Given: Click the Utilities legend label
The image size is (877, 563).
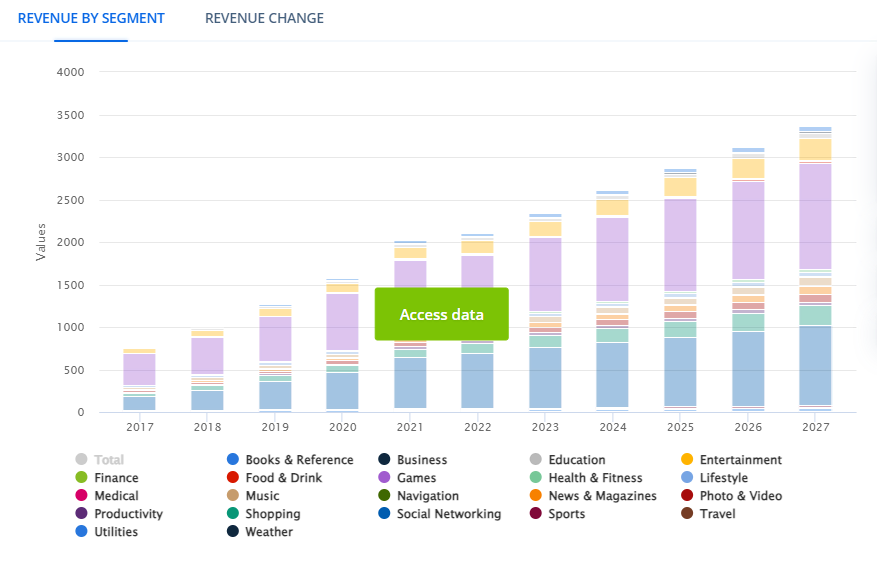Looking at the screenshot, I should [x=116, y=532].
